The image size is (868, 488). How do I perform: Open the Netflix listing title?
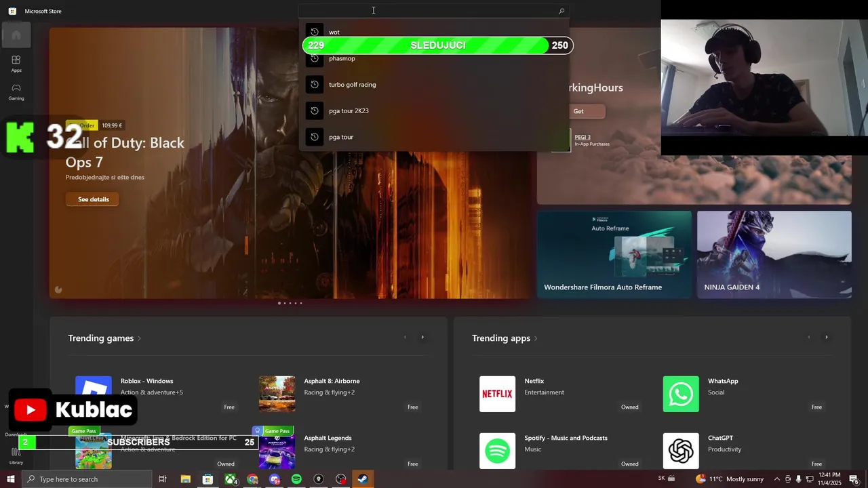coord(534,381)
